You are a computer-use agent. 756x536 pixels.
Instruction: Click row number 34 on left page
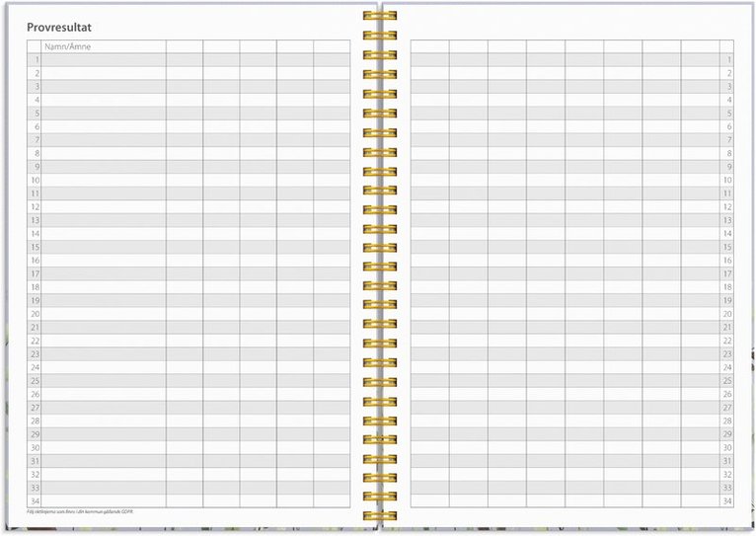point(35,500)
